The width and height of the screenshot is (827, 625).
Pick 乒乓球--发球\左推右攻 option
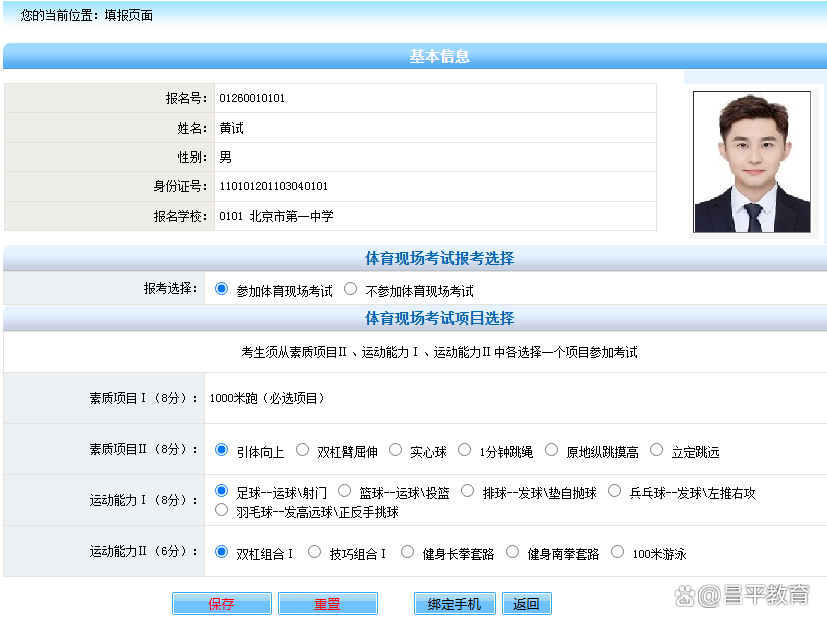tap(615, 491)
